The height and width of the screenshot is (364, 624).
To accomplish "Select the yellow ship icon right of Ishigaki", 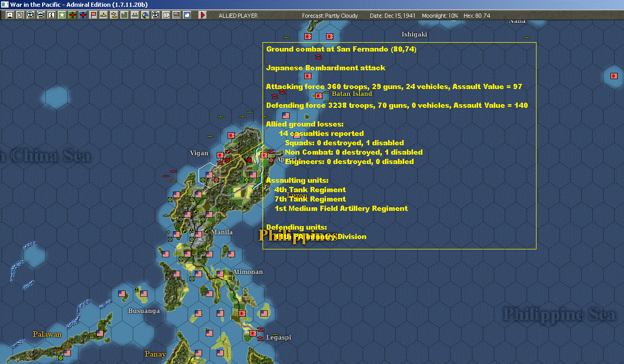I will [x=527, y=37].
